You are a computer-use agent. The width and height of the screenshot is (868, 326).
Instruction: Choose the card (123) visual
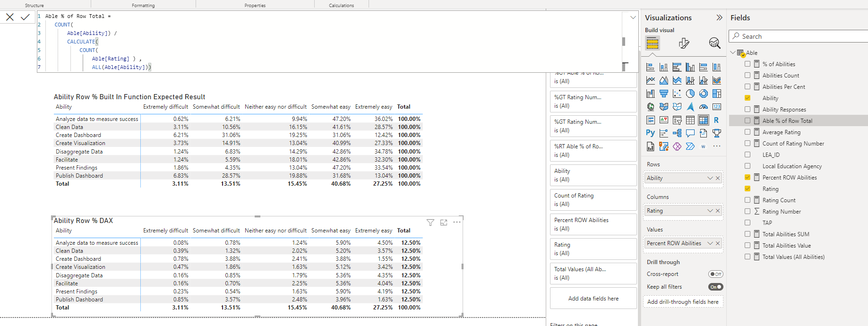(717, 107)
